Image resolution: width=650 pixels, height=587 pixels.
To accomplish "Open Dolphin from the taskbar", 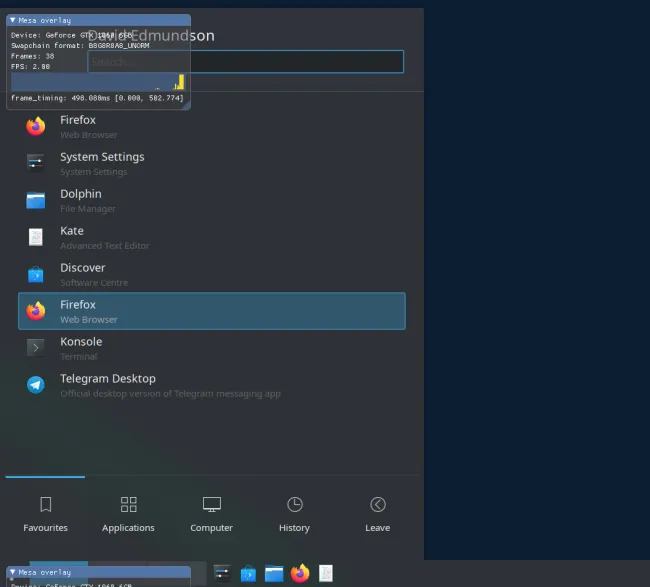I will 274,574.
